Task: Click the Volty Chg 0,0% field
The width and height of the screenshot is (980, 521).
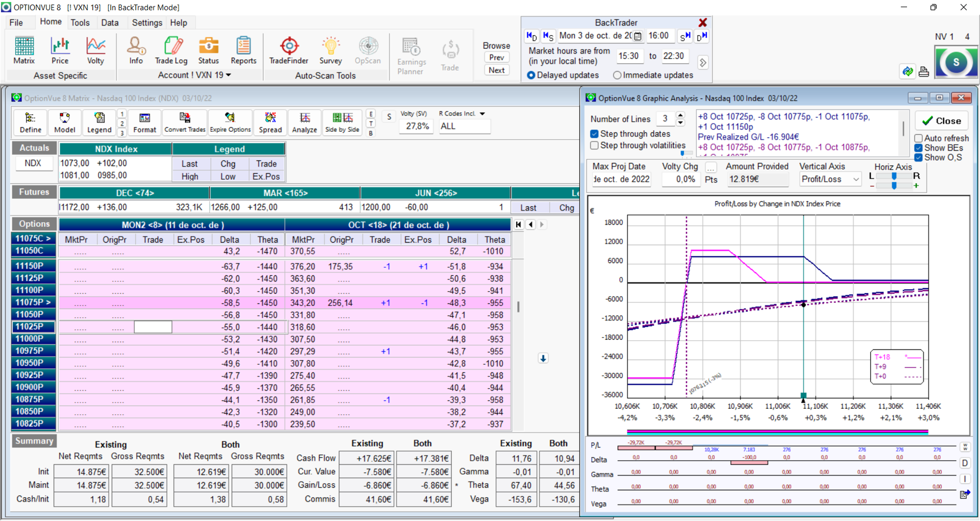Action: [681, 179]
